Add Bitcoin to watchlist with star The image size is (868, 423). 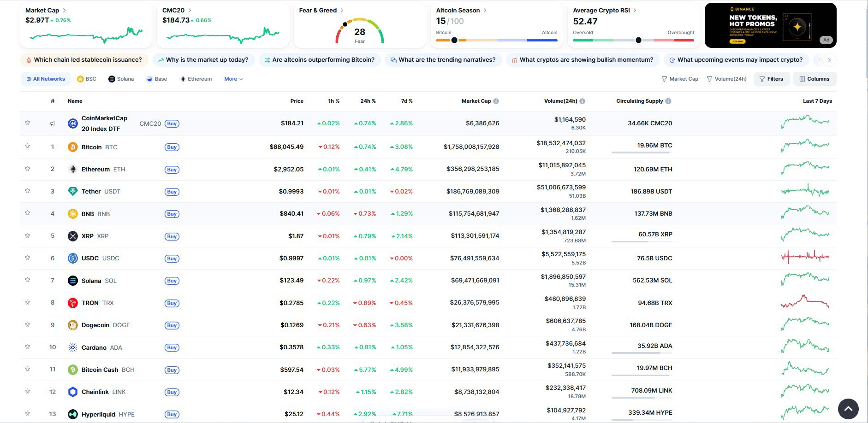(x=28, y=146)
